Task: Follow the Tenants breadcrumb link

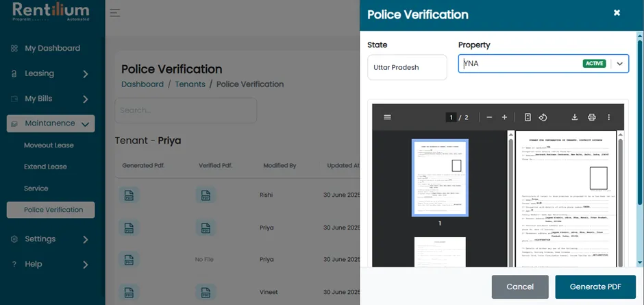Action: (x=190, y=84)
